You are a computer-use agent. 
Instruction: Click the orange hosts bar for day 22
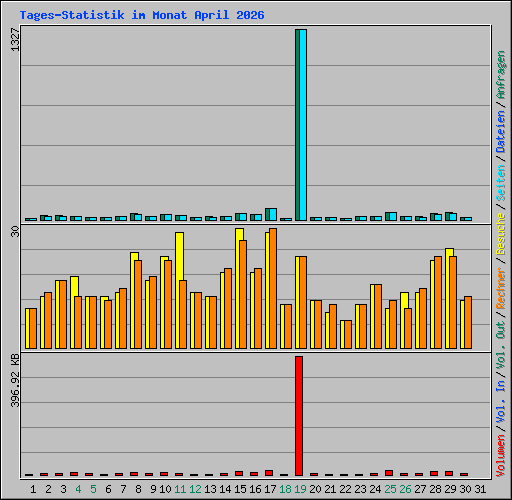click(348, 335)
